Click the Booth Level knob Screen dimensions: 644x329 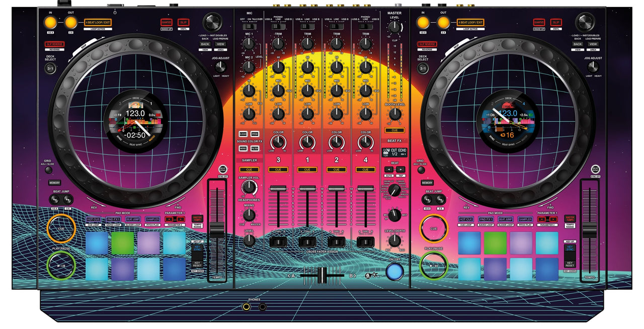pos(395,114)
